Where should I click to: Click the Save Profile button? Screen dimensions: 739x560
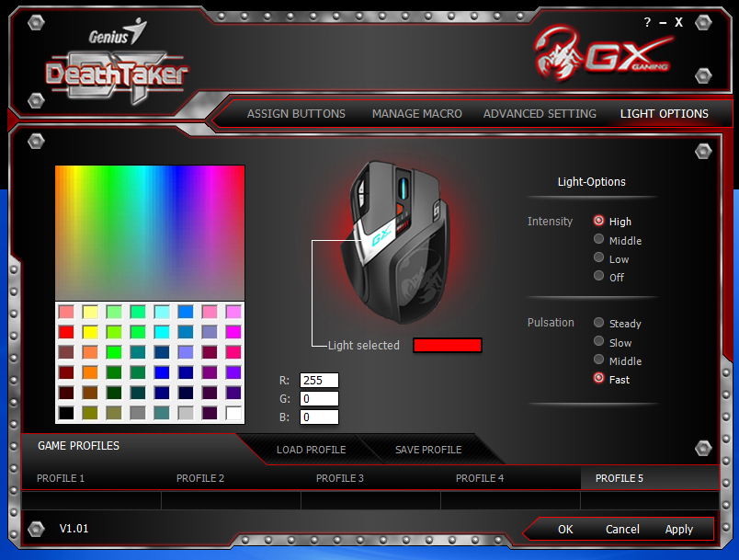tap(428, 450)
